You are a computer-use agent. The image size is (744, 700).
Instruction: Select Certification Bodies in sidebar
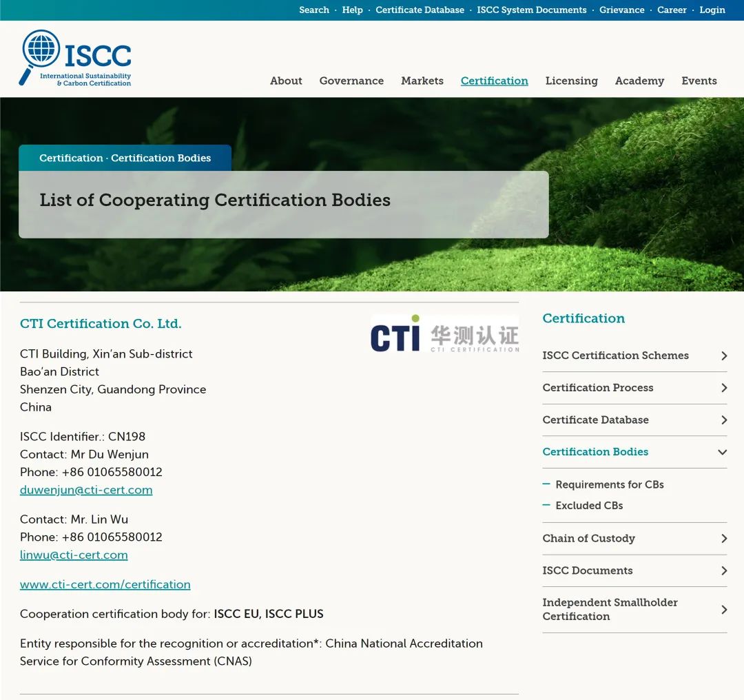595,452
